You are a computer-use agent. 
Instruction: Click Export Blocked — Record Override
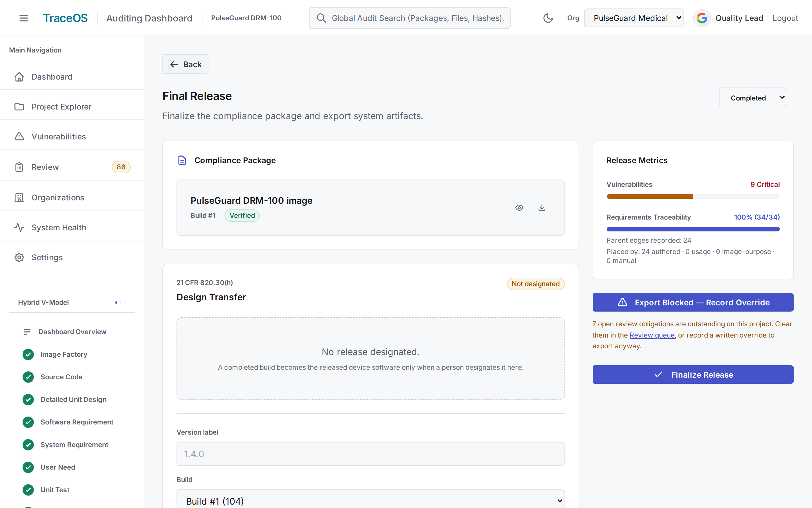[x=693, y=302]
